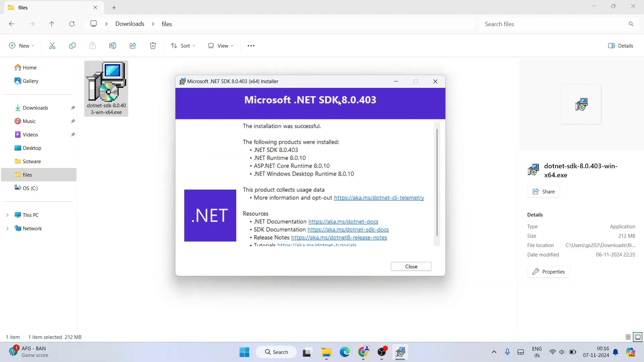644x362 pixels.
Task: Go forward with the Forward arrow
Action: [x=32, y=24]
